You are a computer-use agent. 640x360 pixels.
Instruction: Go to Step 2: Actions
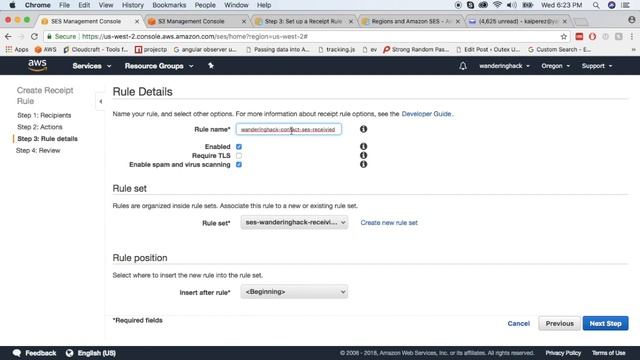pos(40,127)
